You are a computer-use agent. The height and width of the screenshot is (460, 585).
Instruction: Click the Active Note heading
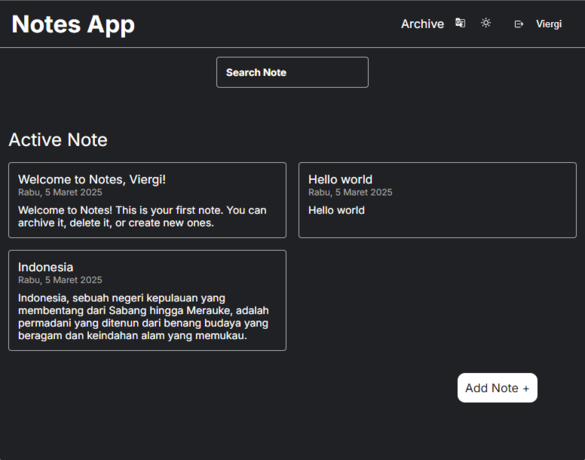click(x=58, y=140)
